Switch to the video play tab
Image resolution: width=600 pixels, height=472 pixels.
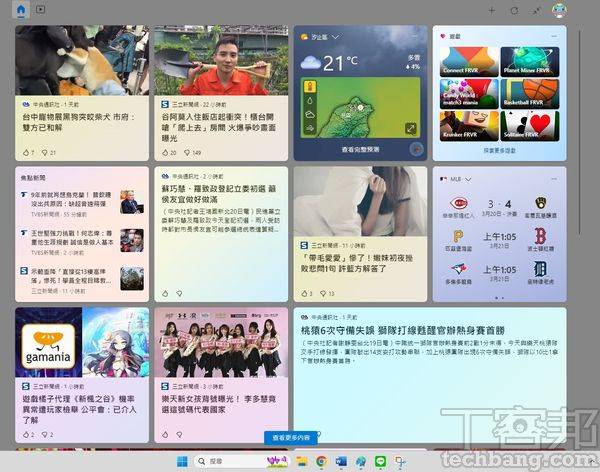[x=41, y=10]
